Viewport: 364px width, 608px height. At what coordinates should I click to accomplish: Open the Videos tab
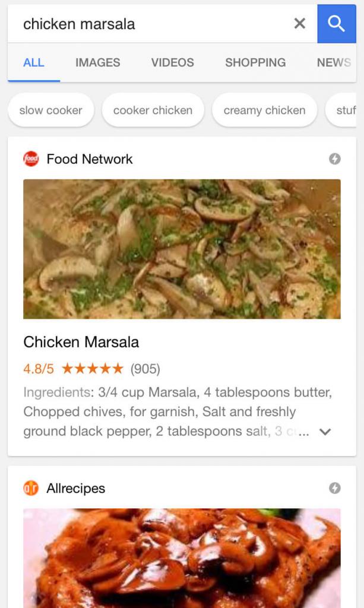point(172,62)
